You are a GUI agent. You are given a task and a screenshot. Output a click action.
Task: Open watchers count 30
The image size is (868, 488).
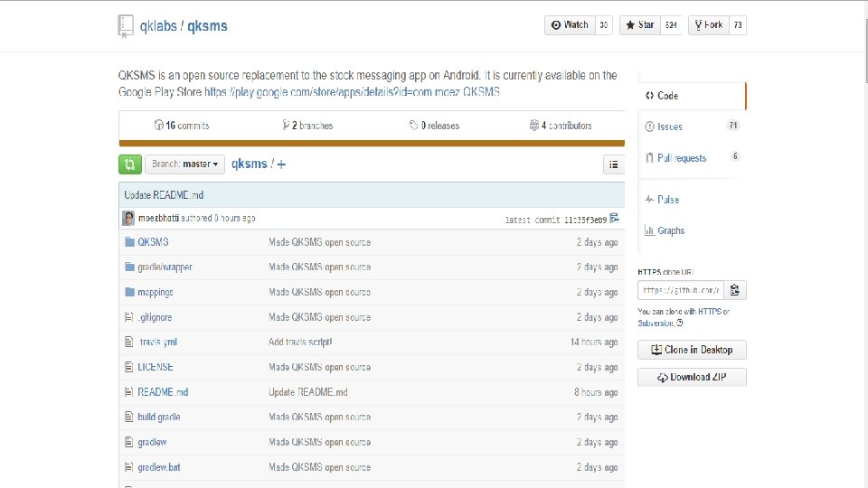[603, 25]
